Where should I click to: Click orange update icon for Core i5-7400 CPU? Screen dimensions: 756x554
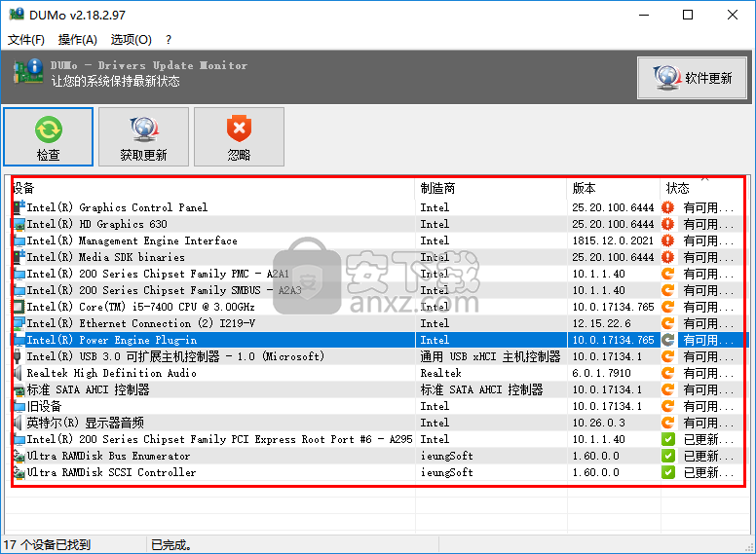tap(667, 307)
